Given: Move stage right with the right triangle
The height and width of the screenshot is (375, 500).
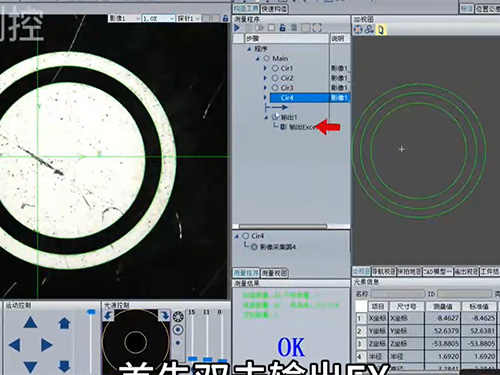Looking at the screenshot, I should coord(47,345).
